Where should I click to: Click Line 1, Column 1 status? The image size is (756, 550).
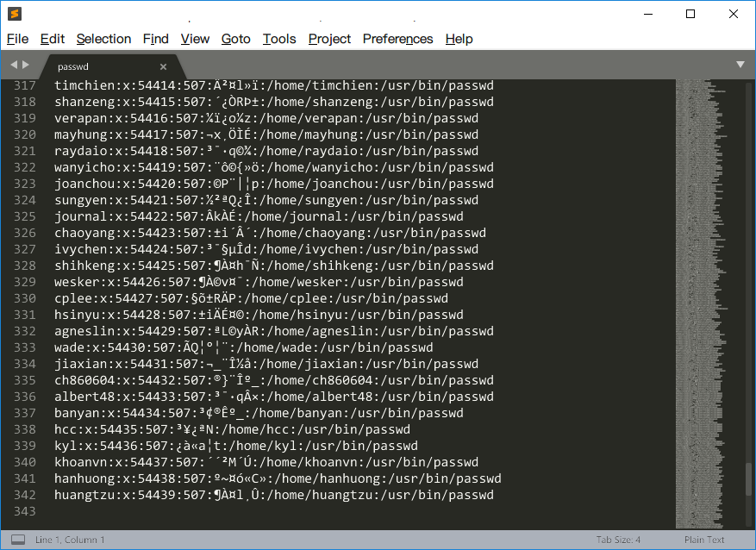click(x=70, y=540)
